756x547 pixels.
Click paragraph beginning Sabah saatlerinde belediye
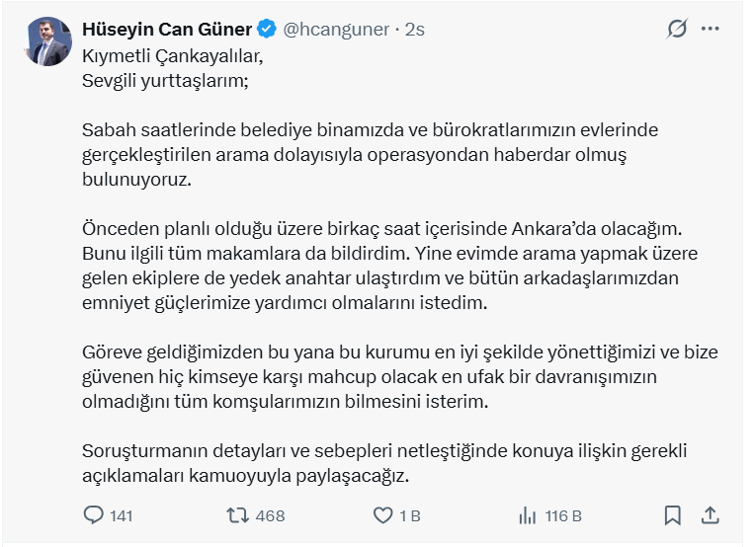pos(370,155)
